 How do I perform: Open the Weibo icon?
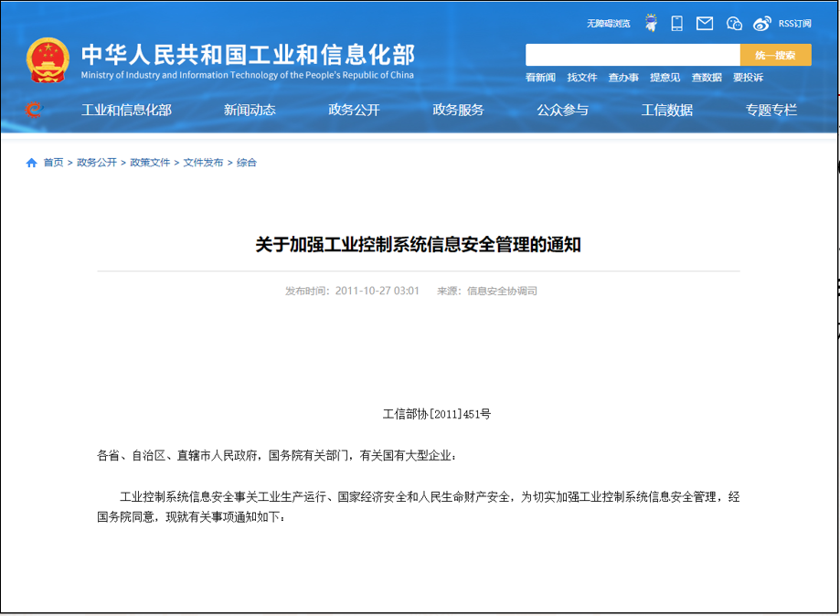point(761,23)
